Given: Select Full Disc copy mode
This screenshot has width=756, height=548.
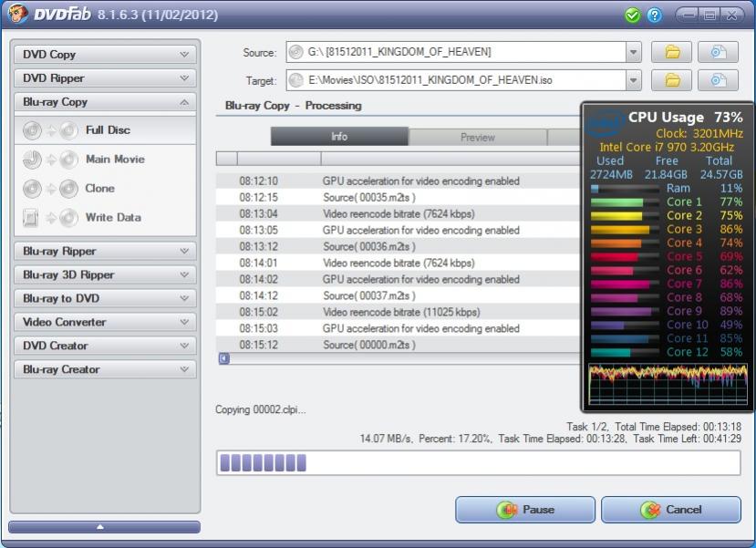Looking at the screenshot, I should point(105,130).
